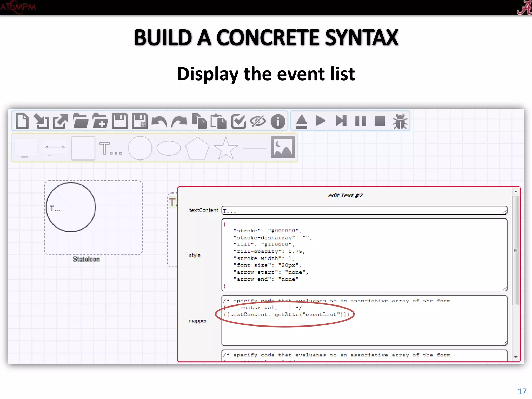Redo the last undone action

[179, 122]
